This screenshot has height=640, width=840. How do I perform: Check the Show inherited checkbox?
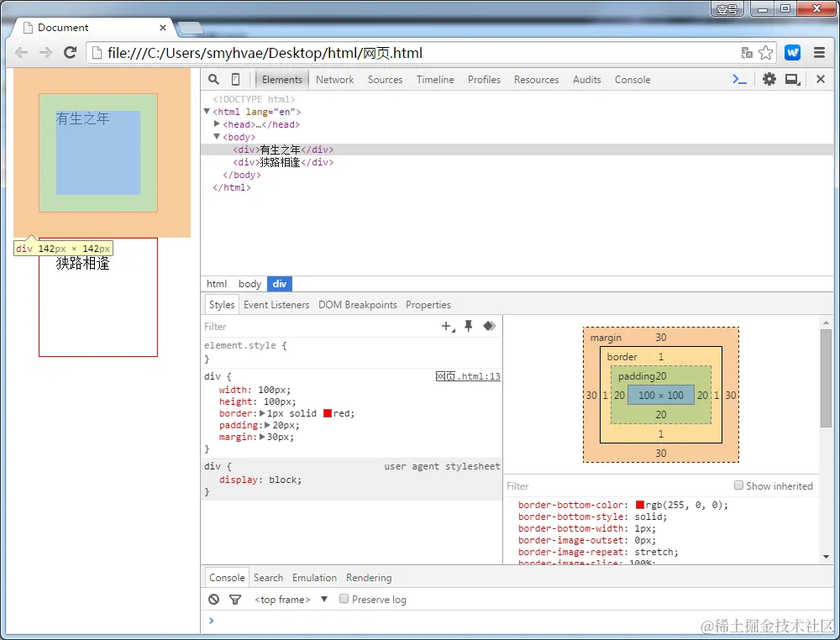738,485
